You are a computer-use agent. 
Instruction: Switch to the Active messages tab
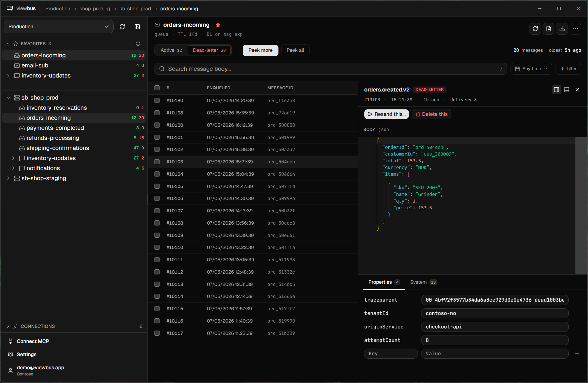point(171,50)
